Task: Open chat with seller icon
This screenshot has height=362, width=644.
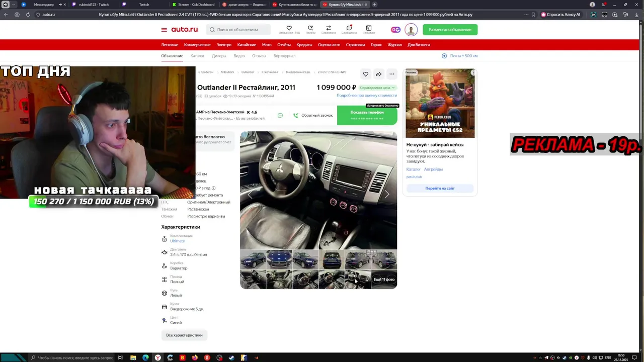Action: [280, 115]
